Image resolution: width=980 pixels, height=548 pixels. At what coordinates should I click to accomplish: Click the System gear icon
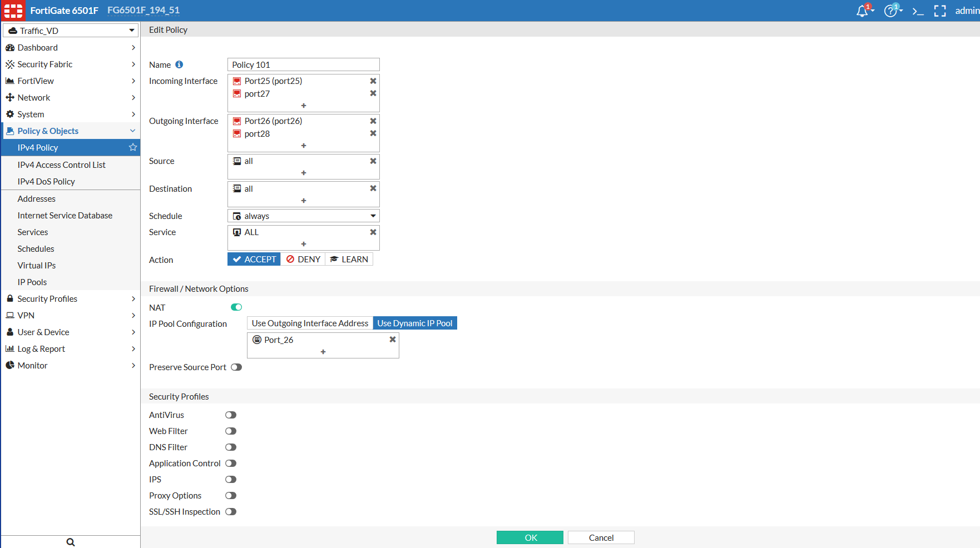[10, 114]
